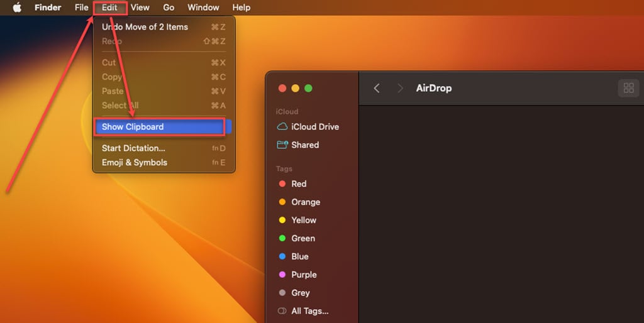644x323 pixels.
Task: Click the Edit menu
Action: pyautogui.click(x=109, y=8)
